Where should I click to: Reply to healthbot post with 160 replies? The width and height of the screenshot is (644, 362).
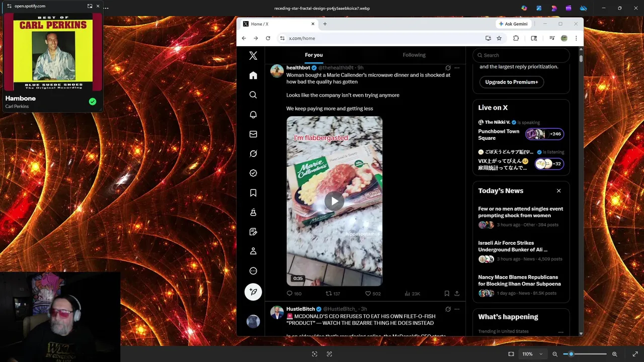[x=294, y=294]
